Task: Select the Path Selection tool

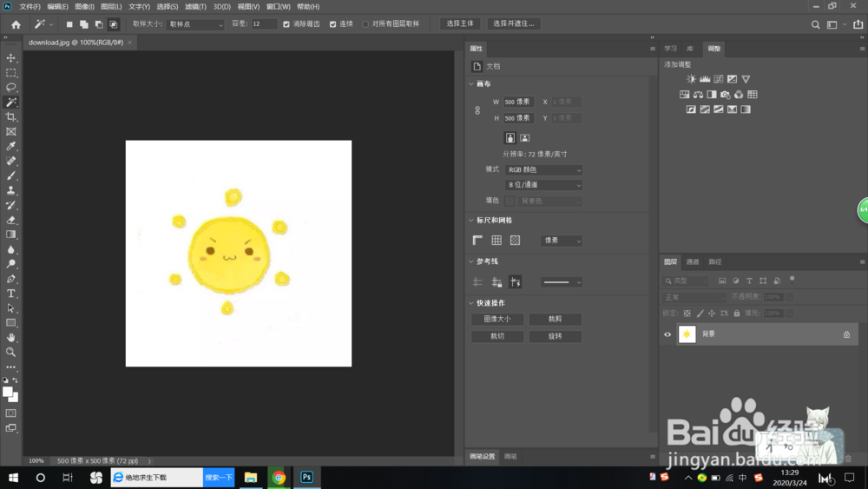Action: pyautogui.click(x=10, y=308)
